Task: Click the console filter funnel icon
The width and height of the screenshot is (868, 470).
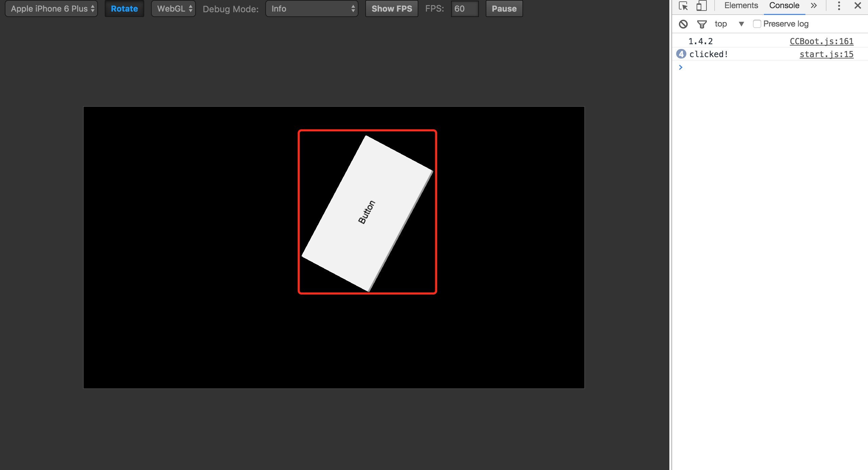Action: [701, 24]
